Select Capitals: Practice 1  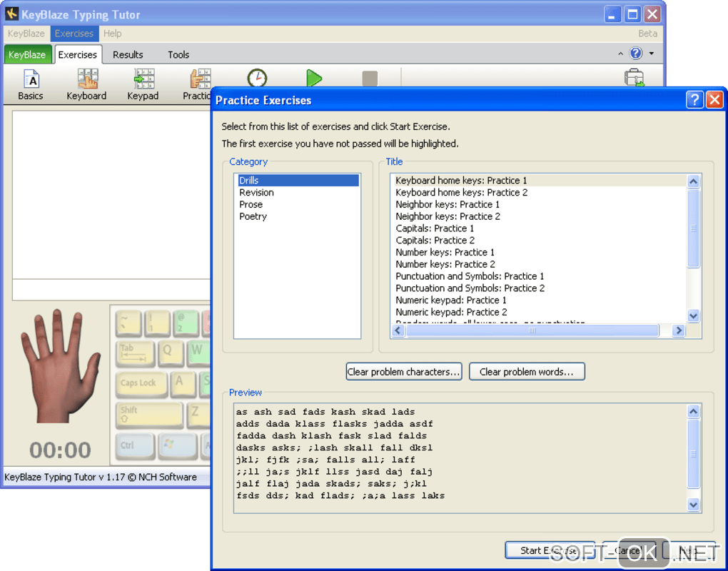539,228
